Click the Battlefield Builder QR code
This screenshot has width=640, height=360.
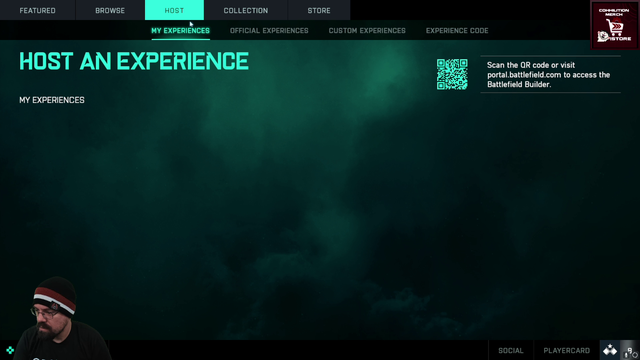452,74
